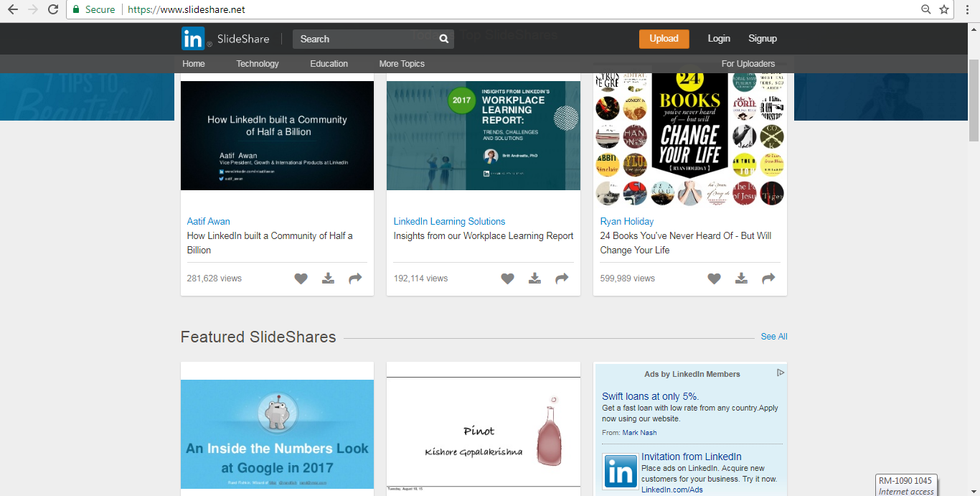Click the '192,114 views' count text
Screen dimensions: 980x496
pos(420,279)
